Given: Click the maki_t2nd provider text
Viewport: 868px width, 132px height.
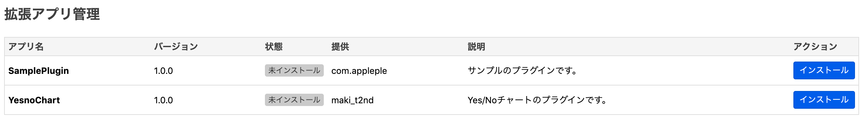Looking at the screenshot, I should click(x=353, y=100).
